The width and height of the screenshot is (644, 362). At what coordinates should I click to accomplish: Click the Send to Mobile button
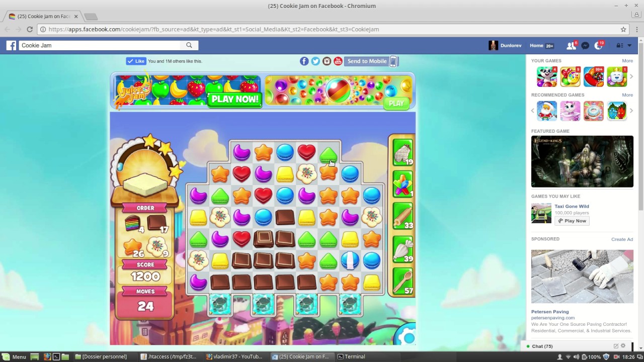(372, 61)
